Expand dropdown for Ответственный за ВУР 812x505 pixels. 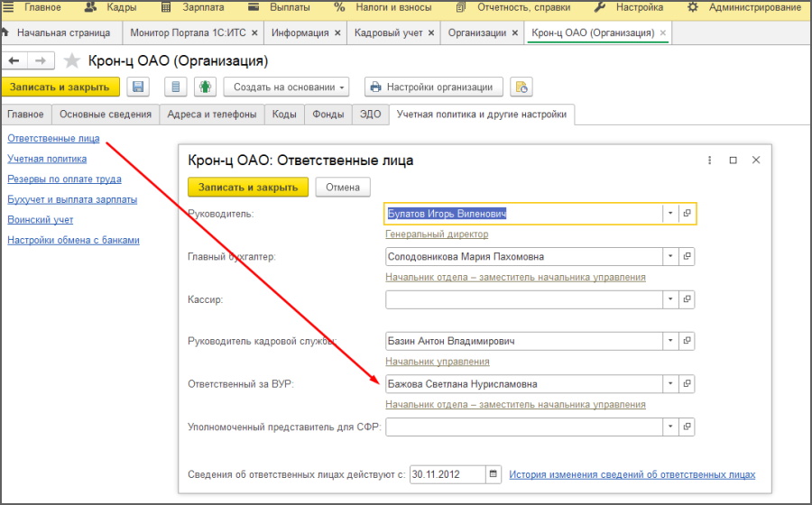coord(670,384)
